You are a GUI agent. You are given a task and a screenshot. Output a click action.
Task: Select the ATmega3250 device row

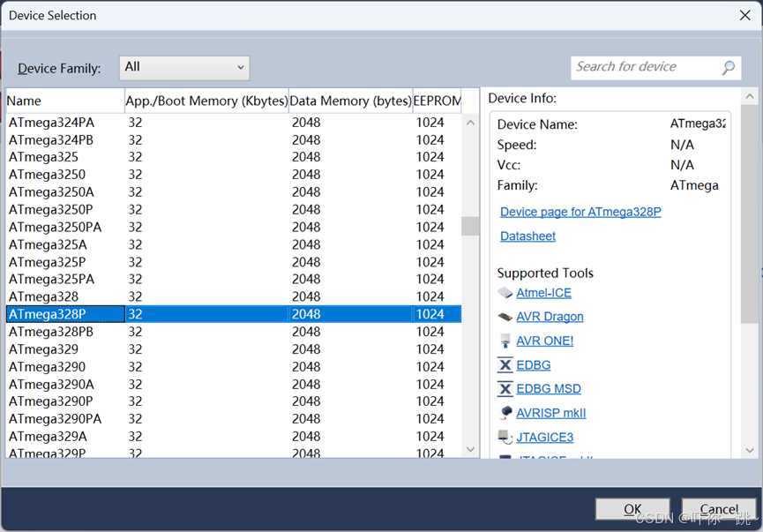234,175
